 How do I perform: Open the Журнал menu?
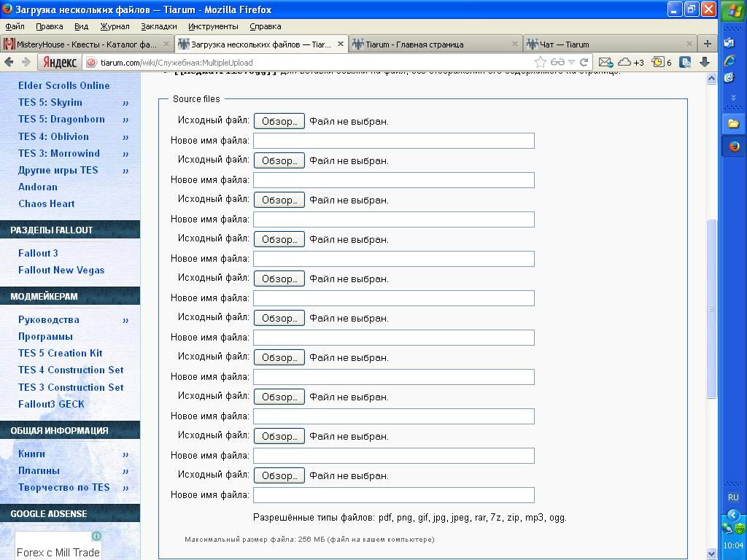[115, 27]
